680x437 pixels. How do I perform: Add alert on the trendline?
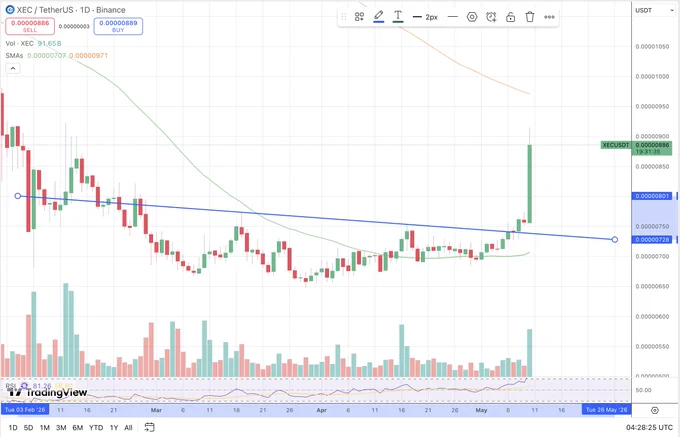[491, 17]
